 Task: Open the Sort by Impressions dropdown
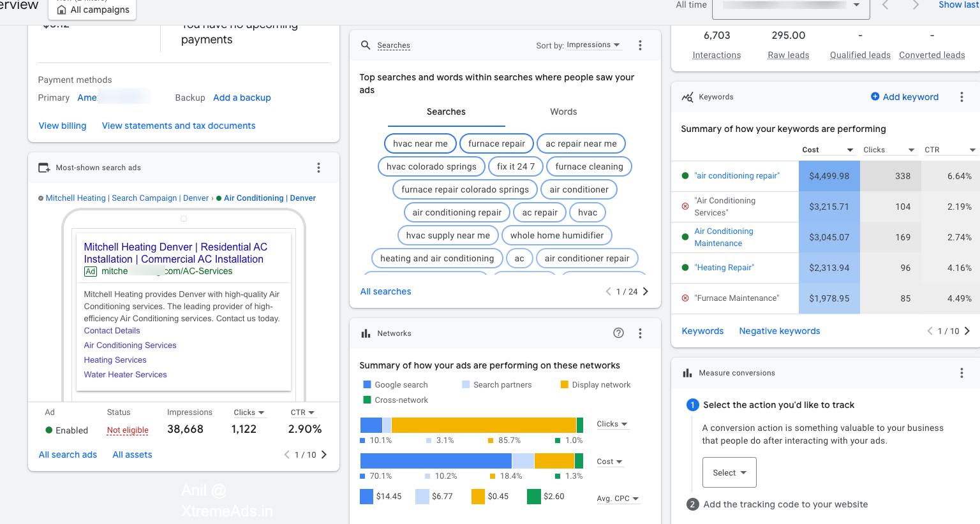593,45
